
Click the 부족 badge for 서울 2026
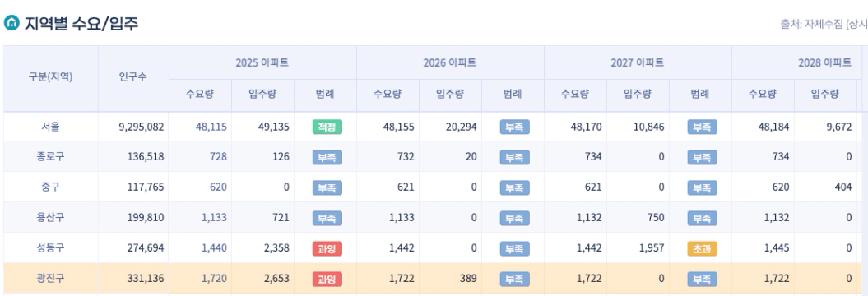pos(514,127)
